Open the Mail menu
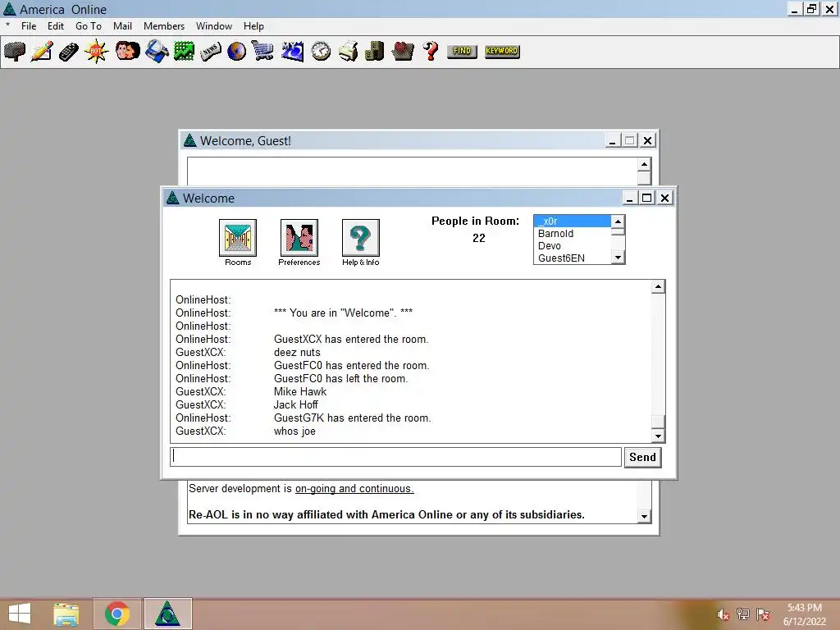 [122, 25]
